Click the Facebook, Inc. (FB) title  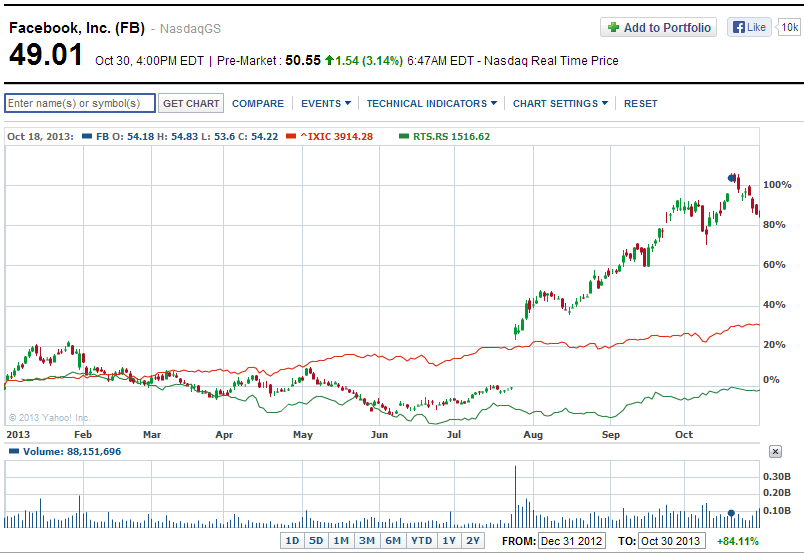point(77,28)
